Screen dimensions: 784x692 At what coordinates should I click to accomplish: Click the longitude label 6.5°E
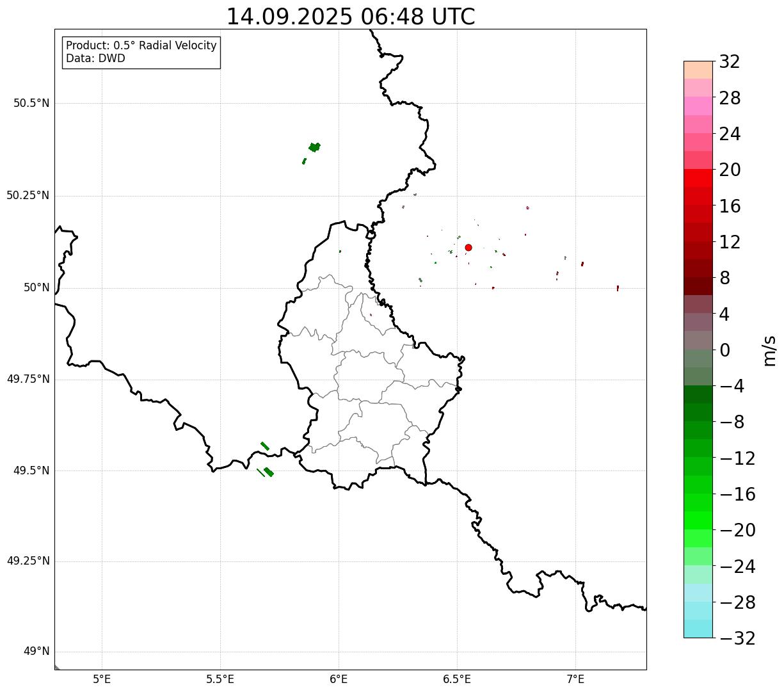[457, 679]
